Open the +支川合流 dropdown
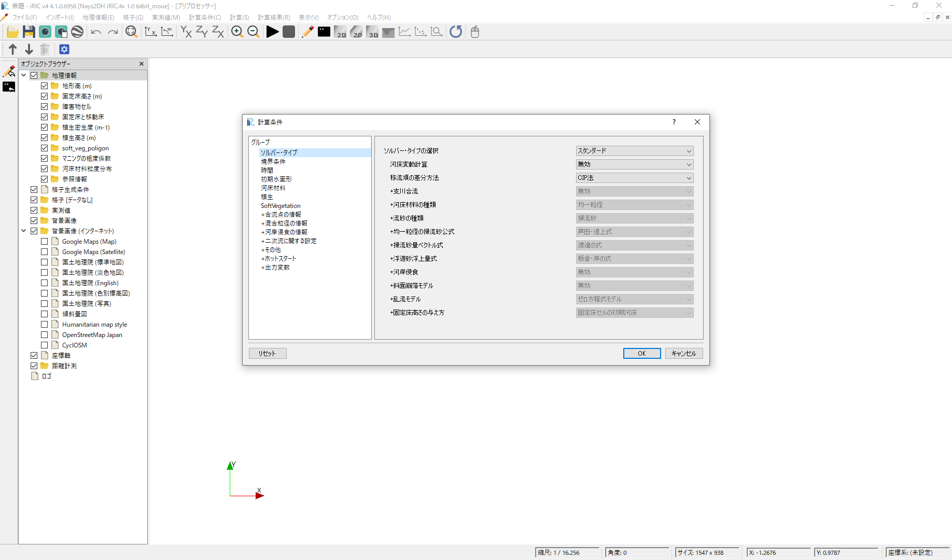The width and height of the screenshot is (952, 560). pyautogui.click(x=635, y=191)
